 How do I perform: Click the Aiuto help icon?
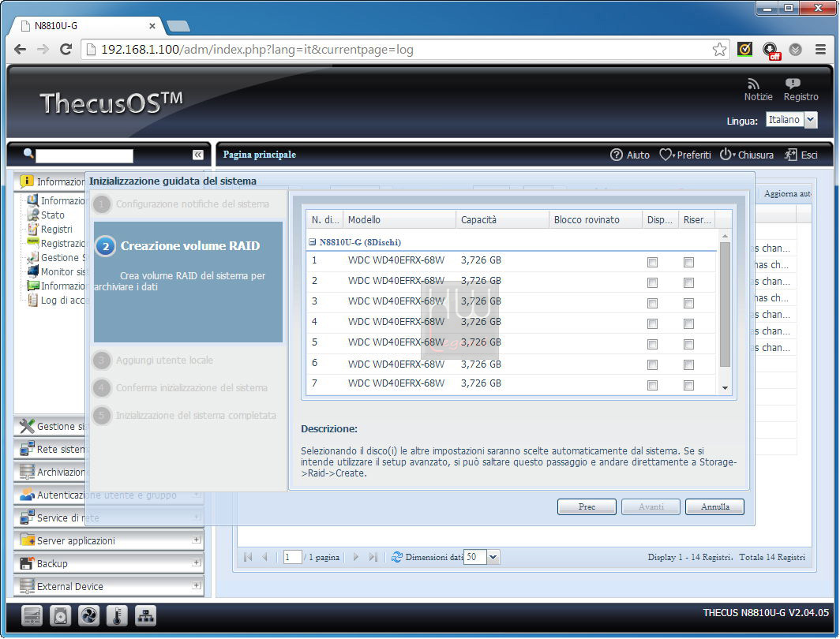616,155
